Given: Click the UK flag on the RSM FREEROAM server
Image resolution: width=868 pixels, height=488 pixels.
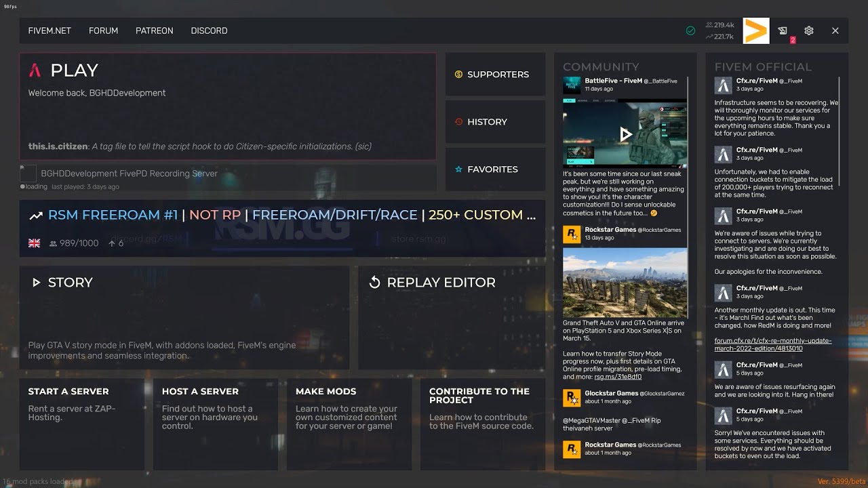Looking at the screenshot, I should 34,243.
